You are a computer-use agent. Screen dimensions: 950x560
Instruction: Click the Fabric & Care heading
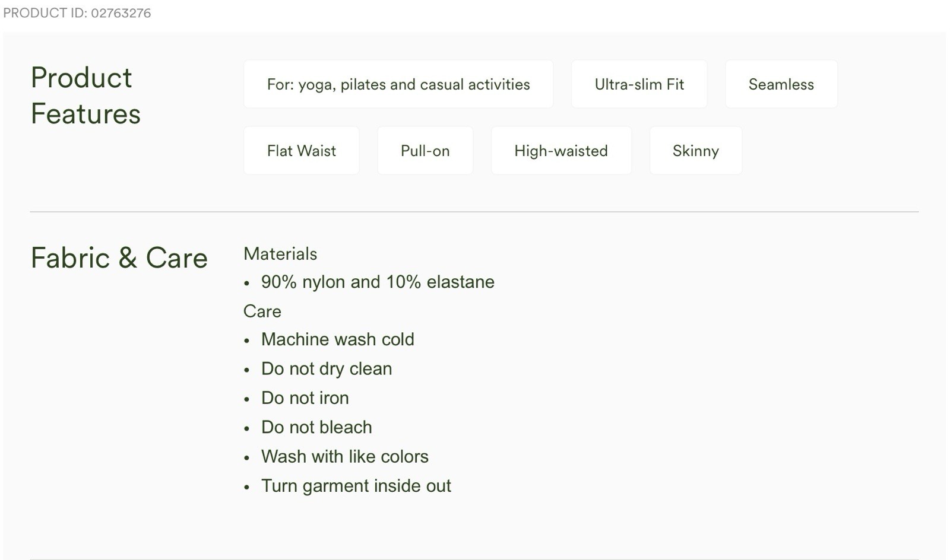(119, 258)
